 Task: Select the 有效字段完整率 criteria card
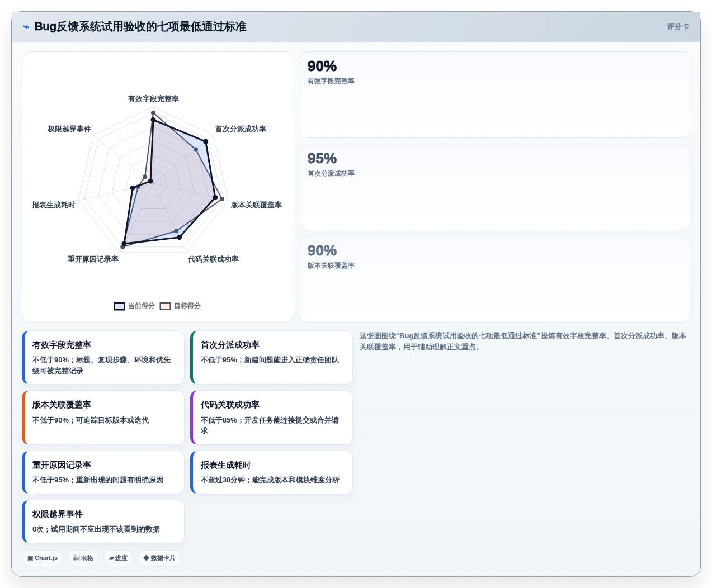(103, 358)
